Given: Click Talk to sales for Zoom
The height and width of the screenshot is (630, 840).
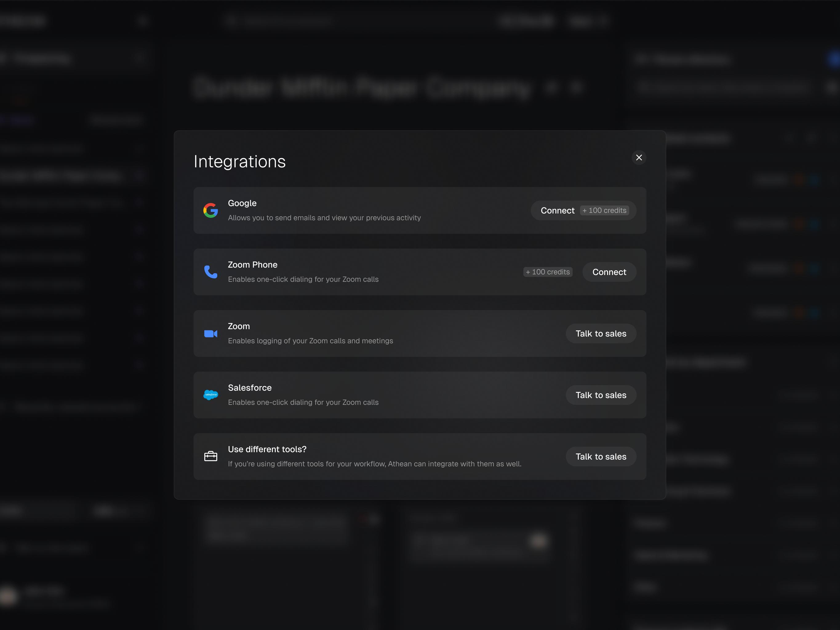Looking at the screenshot, I should (x=601, y=333).
